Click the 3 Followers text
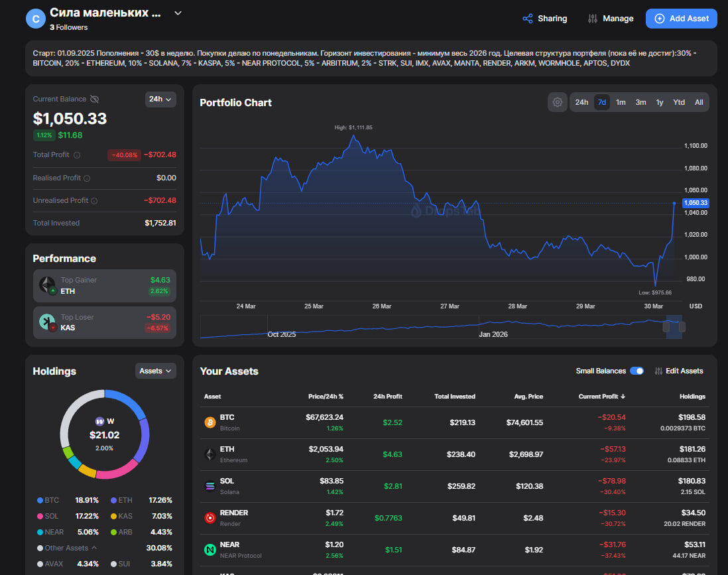 click(x=69, y=27)
